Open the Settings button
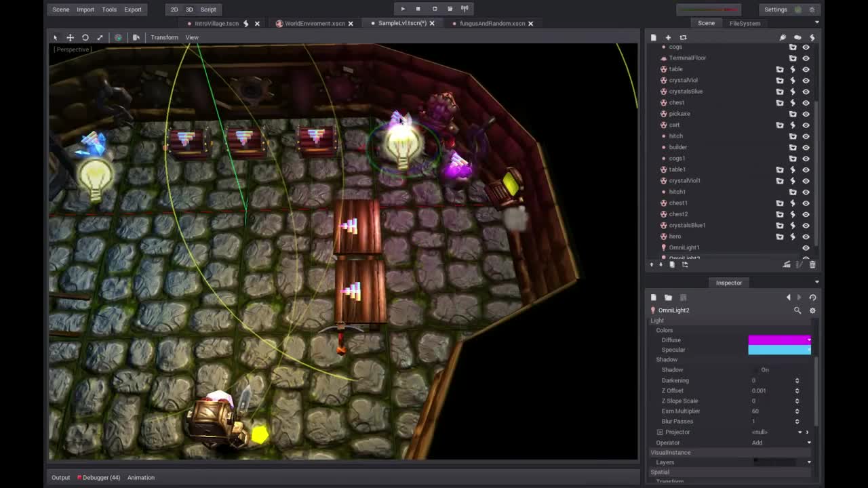Image resolution: width=868 pixels, height=488 pixels. 776,9
